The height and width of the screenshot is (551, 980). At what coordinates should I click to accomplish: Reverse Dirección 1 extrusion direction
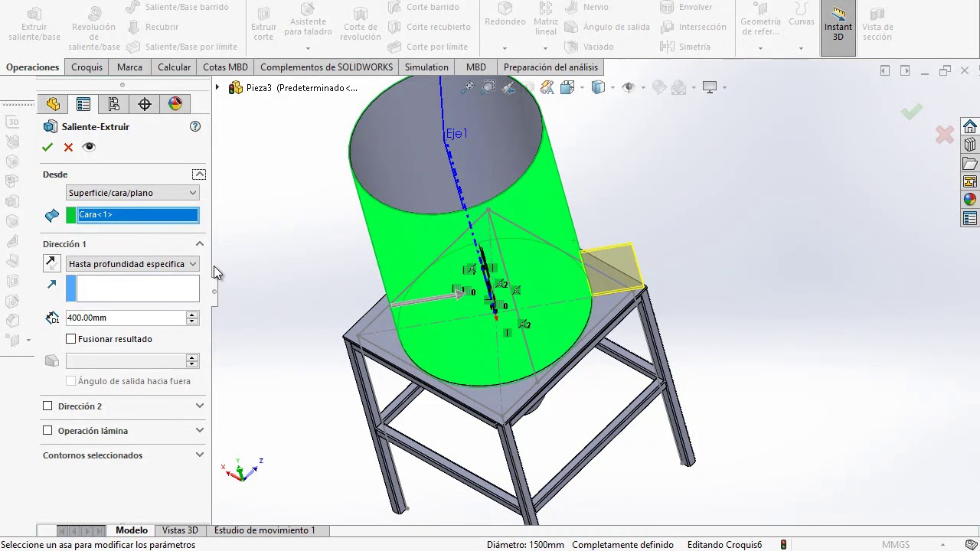pos(51,263)
